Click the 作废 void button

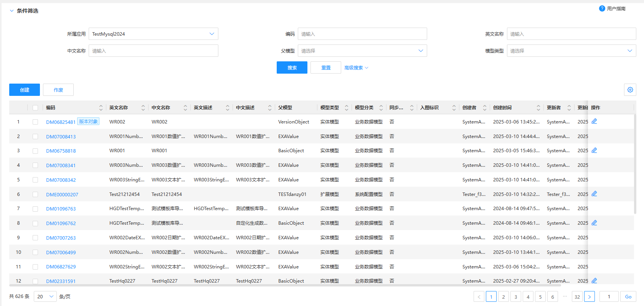(58, 90)
